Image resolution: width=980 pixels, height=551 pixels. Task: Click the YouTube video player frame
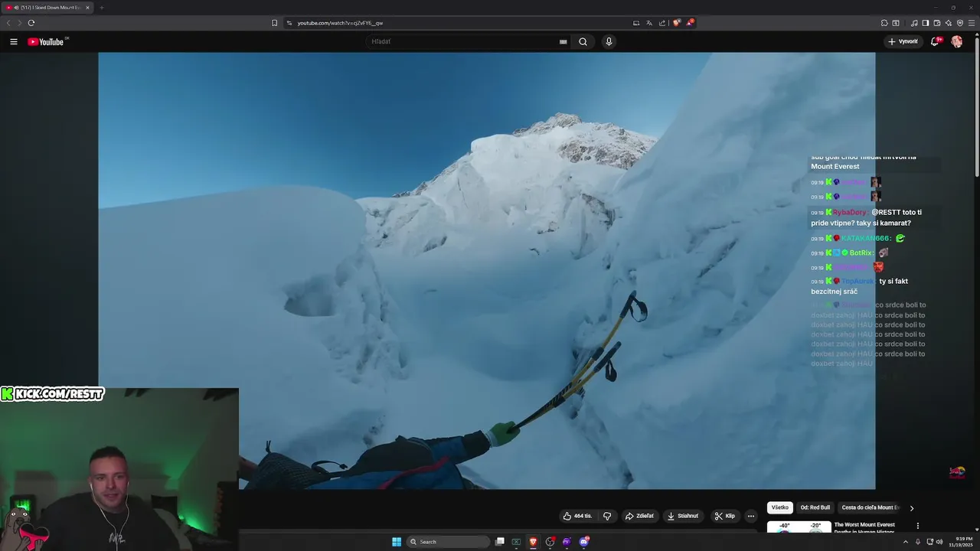pyautogui.click(x=486, y=271)
